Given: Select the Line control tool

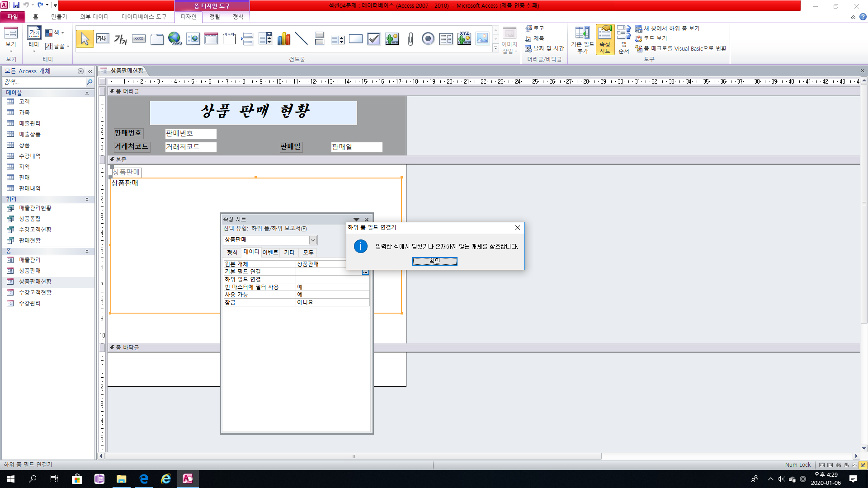Looking at the screenshot, I should pyautogui.click(x=301, y=39).
